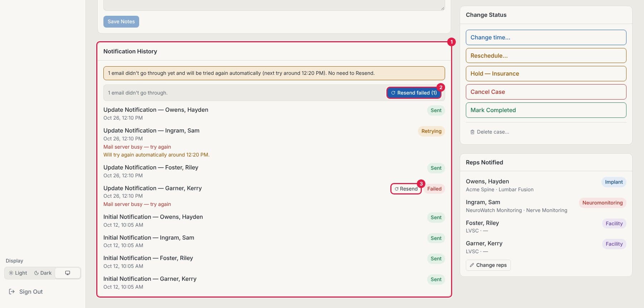Mark the case as Completed

(x=546, y=110)
